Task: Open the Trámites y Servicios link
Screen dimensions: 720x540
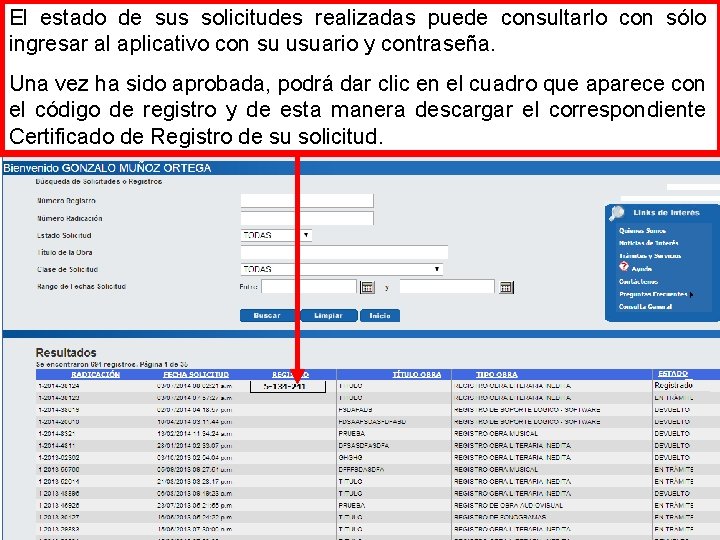Action: pyautogui.click(x=650, y=256)
